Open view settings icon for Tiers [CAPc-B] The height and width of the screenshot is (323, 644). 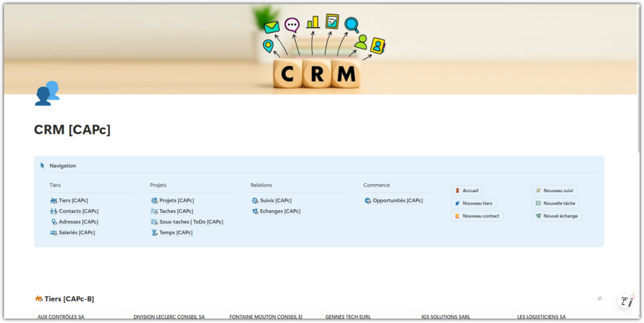tap(599, 298)
